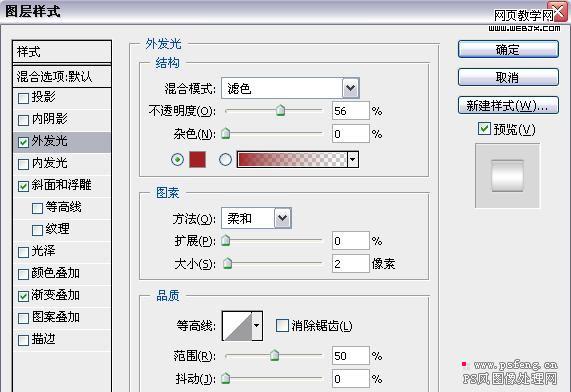Select the 外发光 list entry label

50,141
